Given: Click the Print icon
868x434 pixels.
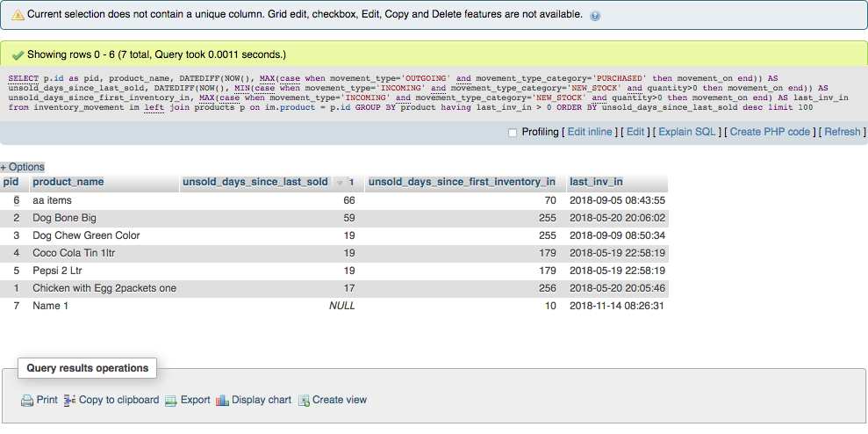Looking at the screenshot, I should 27,401.
